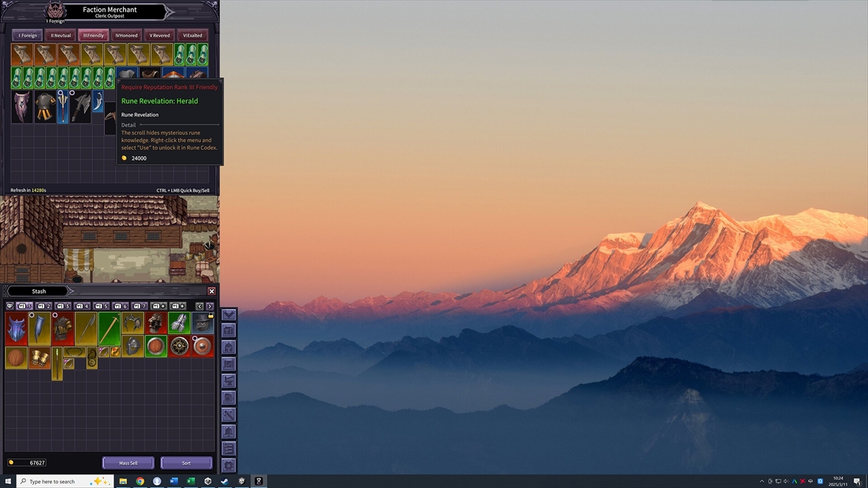Select the I Foreign reputation tab

tap(27, 35)
